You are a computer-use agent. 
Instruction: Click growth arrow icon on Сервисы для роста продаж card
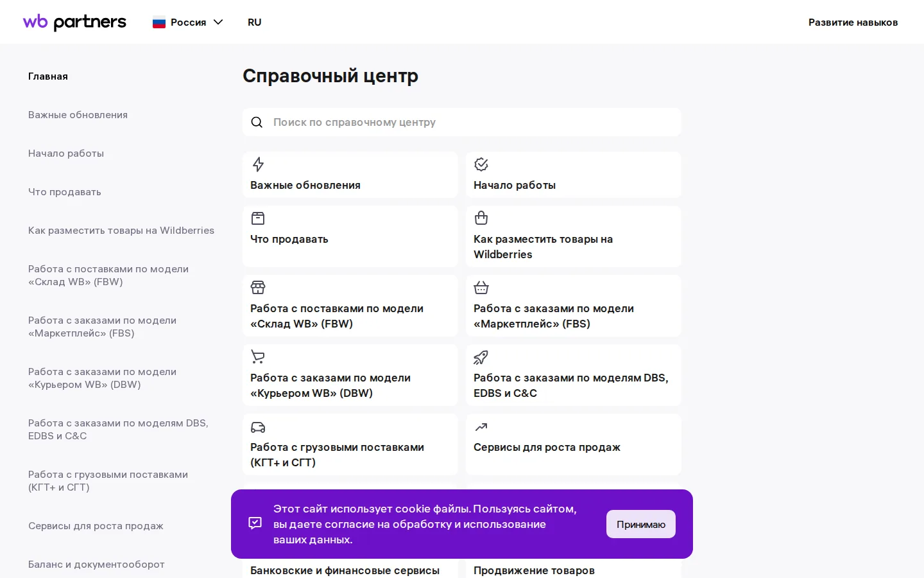pyautogui.click(x=481, y=426)
